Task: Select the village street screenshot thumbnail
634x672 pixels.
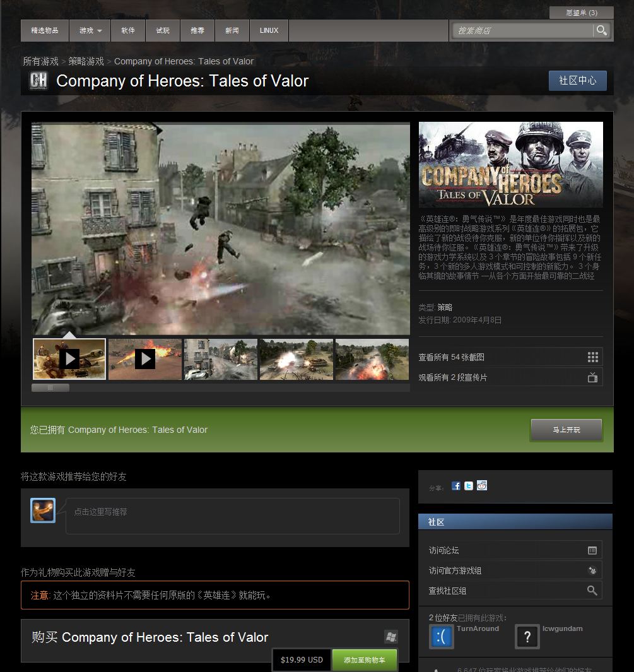Action: 221,359
